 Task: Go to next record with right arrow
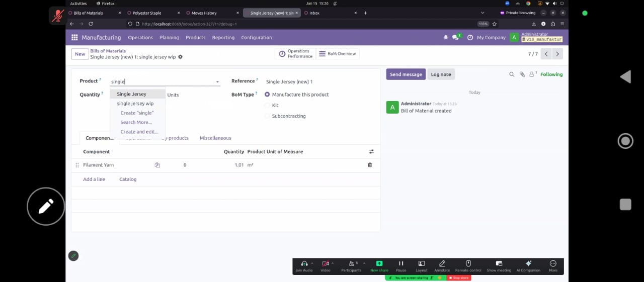[x=557, y=54]
